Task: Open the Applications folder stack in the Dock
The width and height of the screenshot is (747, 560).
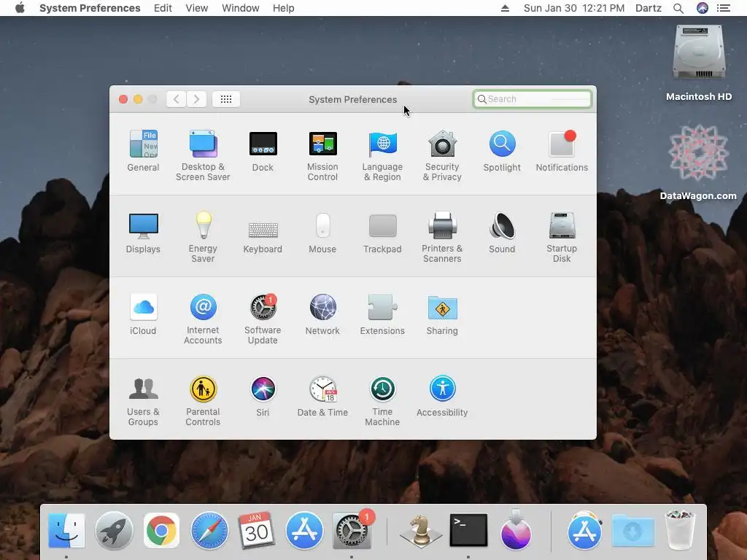Action: [x=585, y=530]
